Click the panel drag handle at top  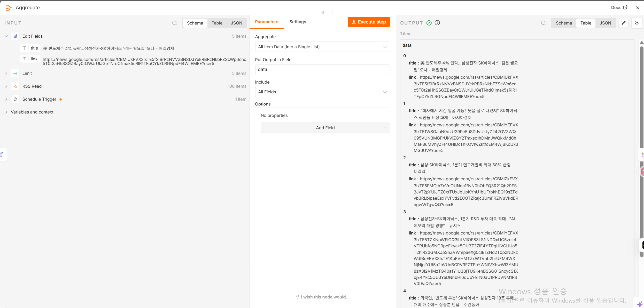pyautogui.click(x=323, y=12)
